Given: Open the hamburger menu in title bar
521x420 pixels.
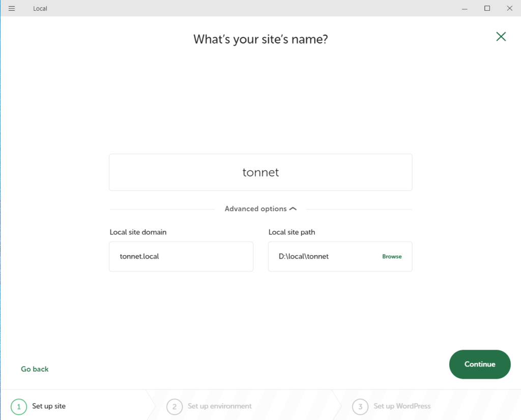Looking at the screenshot, I should pos(12,9).
